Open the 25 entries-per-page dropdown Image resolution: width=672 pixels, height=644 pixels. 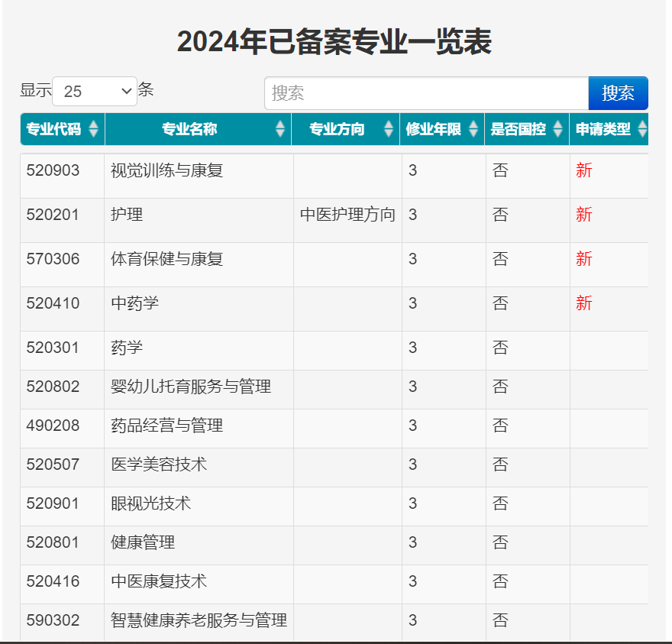(x=95, y=92)
